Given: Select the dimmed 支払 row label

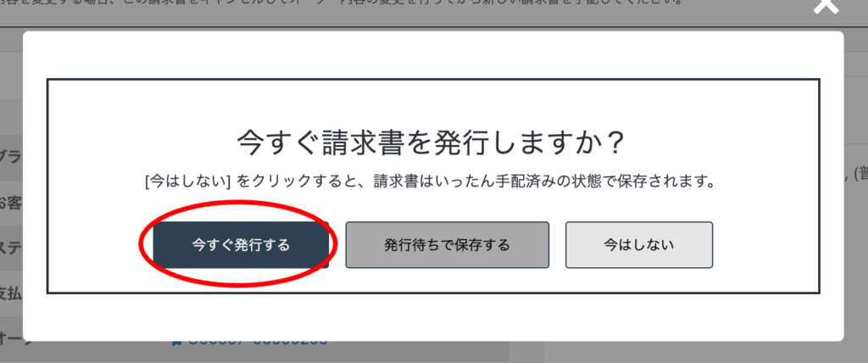Looking at the screenshot, I should (x=11, y=293).
